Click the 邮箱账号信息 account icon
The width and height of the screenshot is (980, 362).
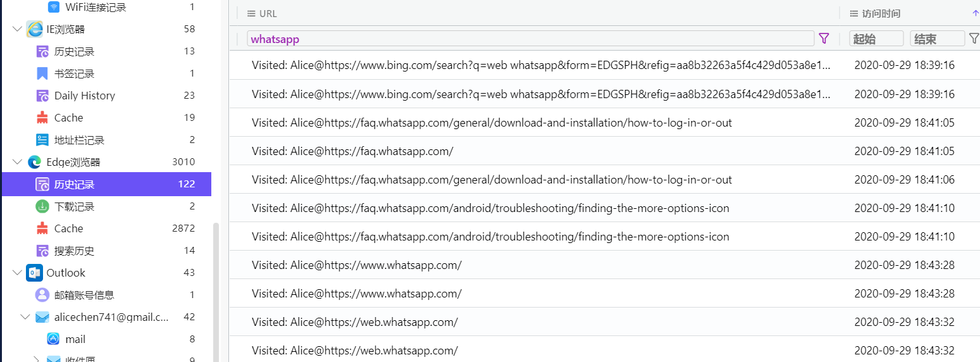pos(42,295)
